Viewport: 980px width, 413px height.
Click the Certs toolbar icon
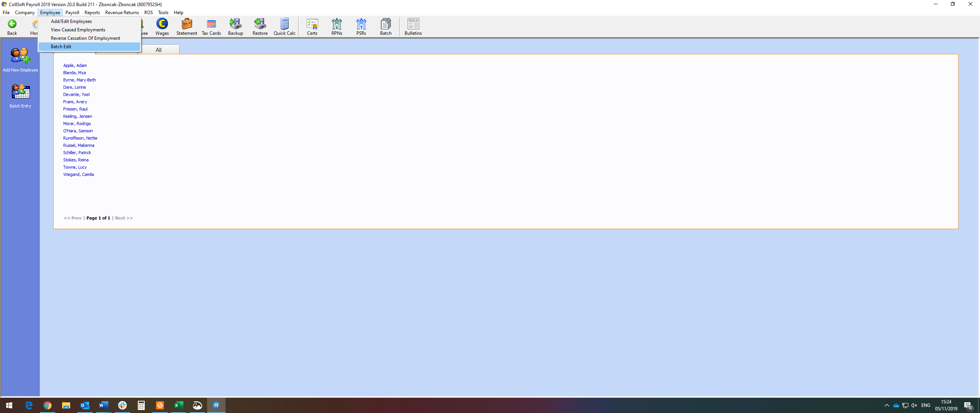312,24
